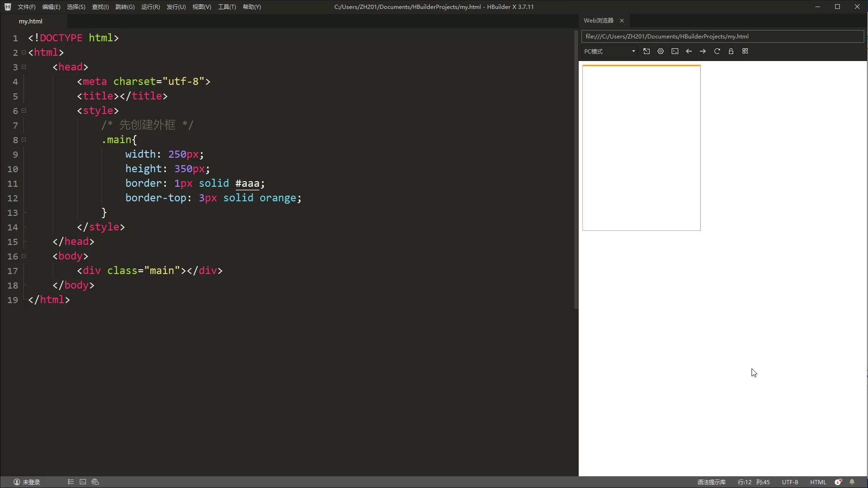
Task: Click the comment 先创建外框 on line 7
Action: point(147,125)
